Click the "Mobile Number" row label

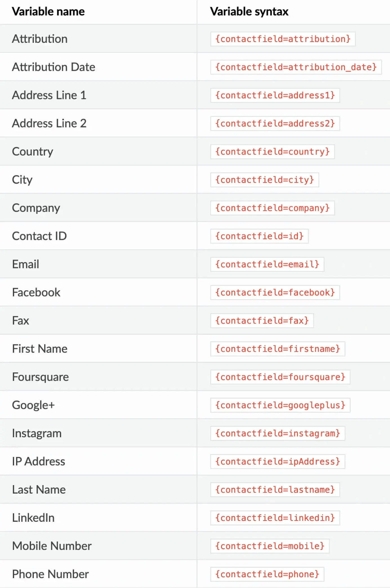coord(52,546)
